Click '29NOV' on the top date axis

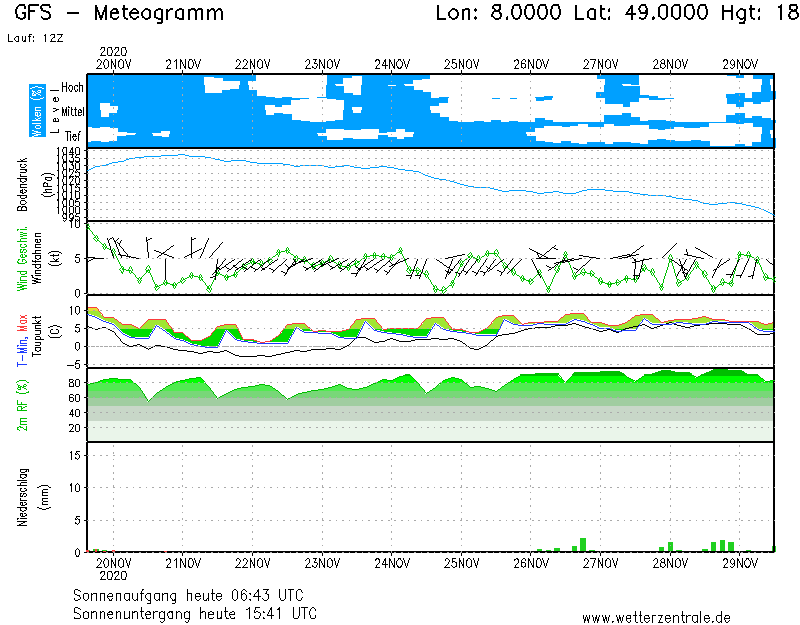click(740, 65)
